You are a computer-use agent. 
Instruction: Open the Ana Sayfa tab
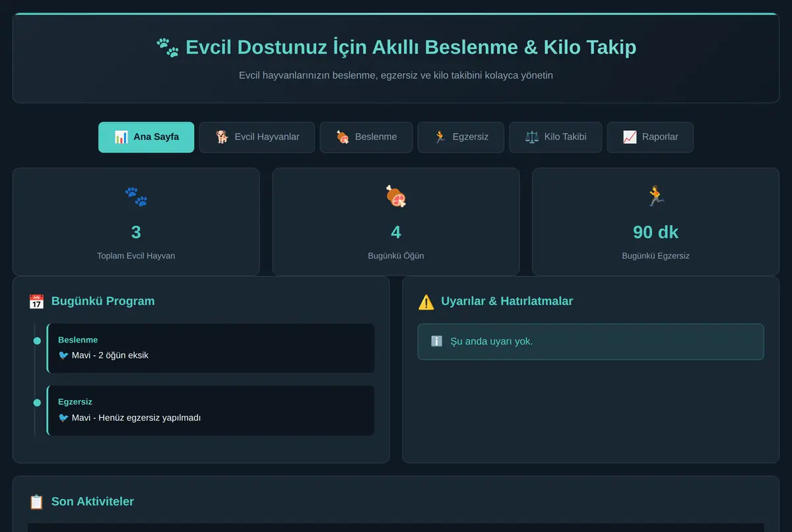click(147, 137)
